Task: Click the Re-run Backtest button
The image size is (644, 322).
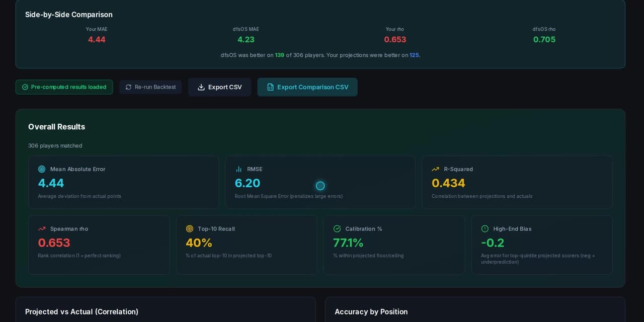Action: coord(150,87)
